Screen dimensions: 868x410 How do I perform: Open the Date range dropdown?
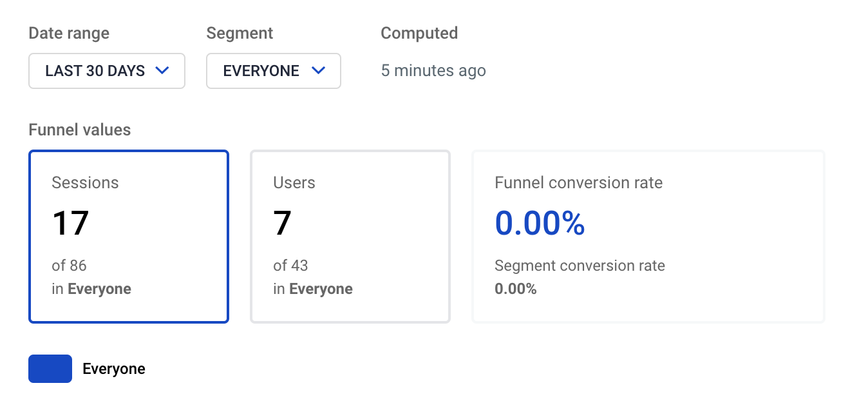(x=106, y=71)
